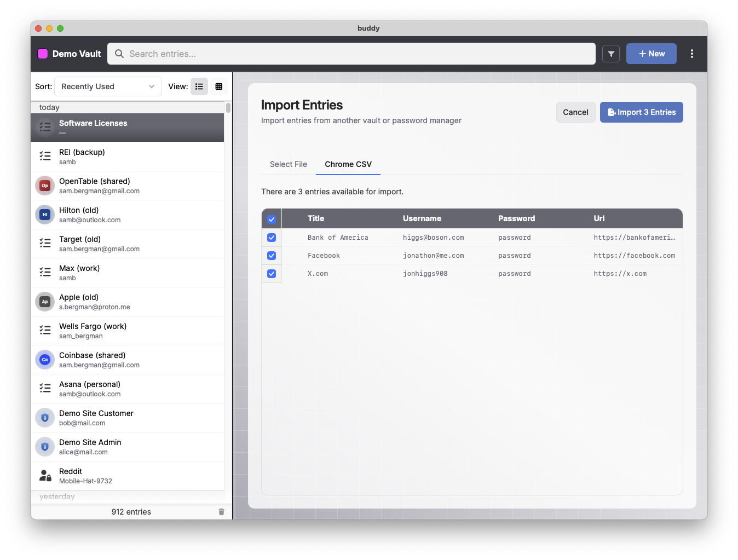The height and width of the screenshot is (560, 738).
Task: Click the trash icon beside 912 entries
Action: (x=221, y=512)
